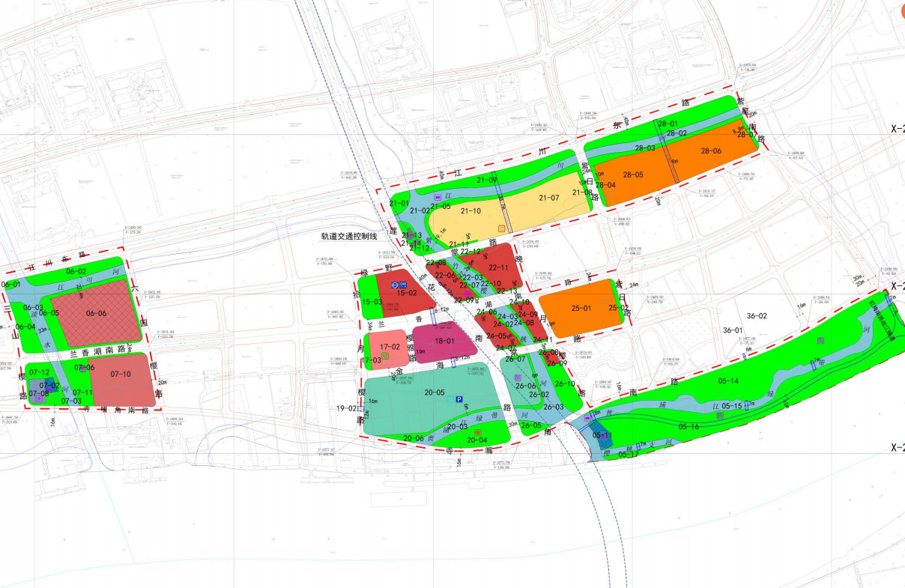Click the purple icon beside label 21-05
The width and height of the screenshot is (905, 588).
[x=438, y=196]
